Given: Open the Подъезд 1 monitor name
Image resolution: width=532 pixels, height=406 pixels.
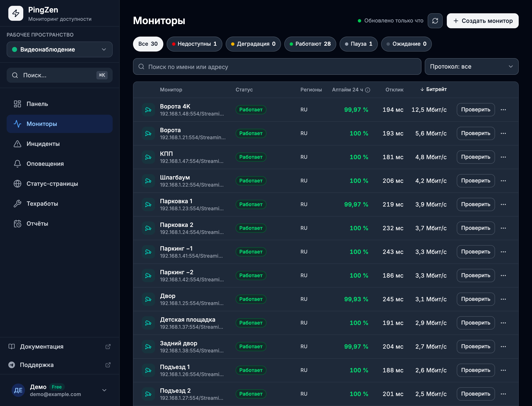Looking at the screenshot, I should [x=175, y=367].
